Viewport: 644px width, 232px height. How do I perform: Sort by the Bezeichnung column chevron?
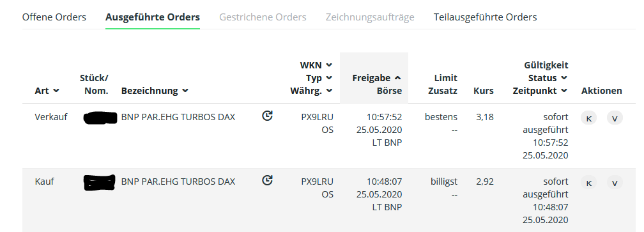[x=185, y=91]
